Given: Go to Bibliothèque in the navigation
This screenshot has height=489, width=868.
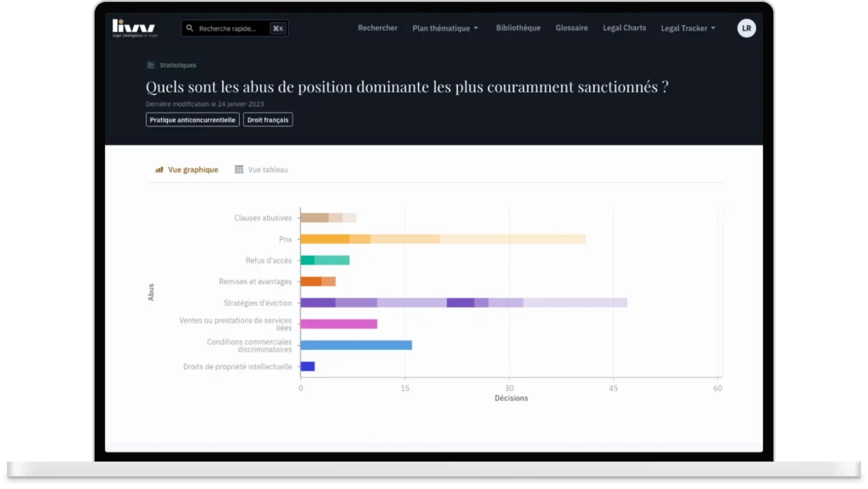Looking at the screenshot, I should click(518, 28).
